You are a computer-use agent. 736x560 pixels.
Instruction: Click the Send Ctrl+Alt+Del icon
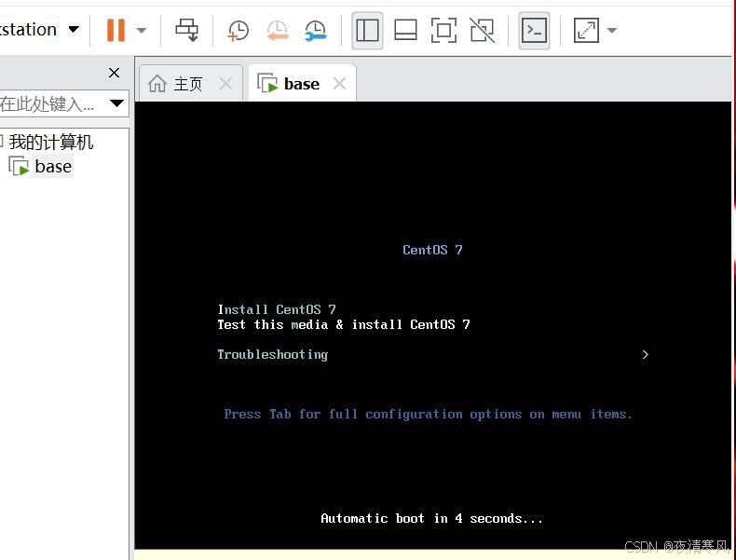(187, 30)
